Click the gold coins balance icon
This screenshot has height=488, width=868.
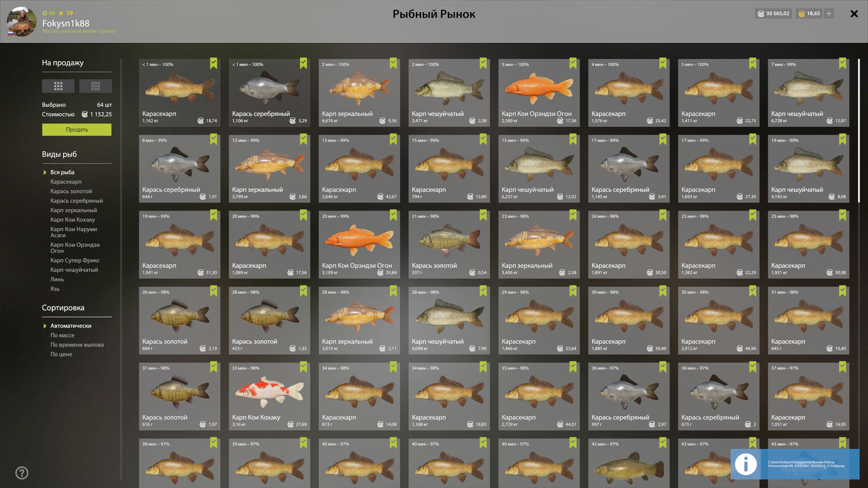click(x=802, y=14)
